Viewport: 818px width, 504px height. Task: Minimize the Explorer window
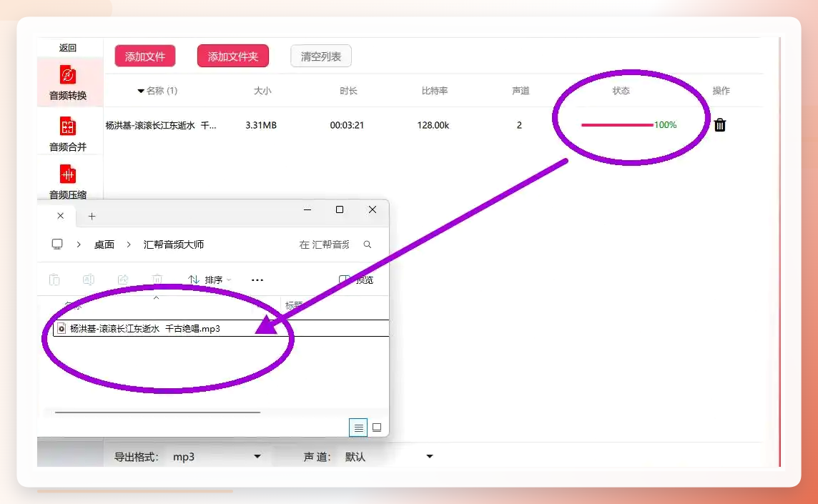click(307, 209)
